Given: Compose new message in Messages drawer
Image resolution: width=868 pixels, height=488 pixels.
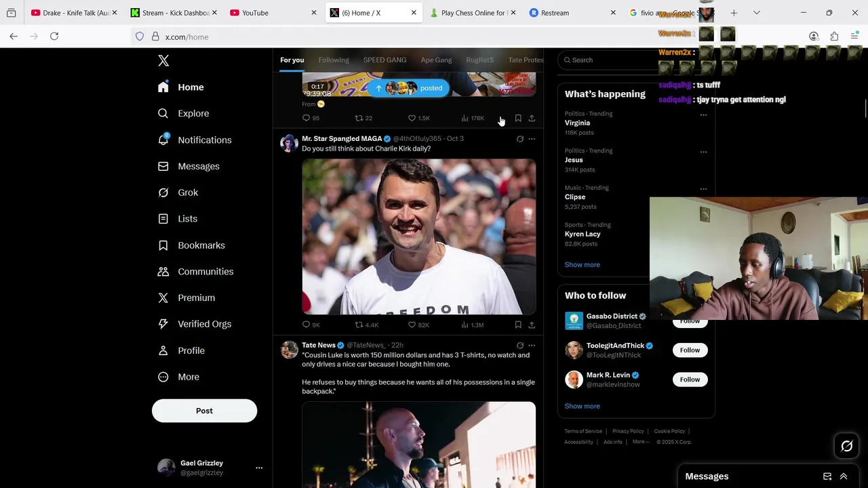Looking at the screenshot, I should coord(827,476).
